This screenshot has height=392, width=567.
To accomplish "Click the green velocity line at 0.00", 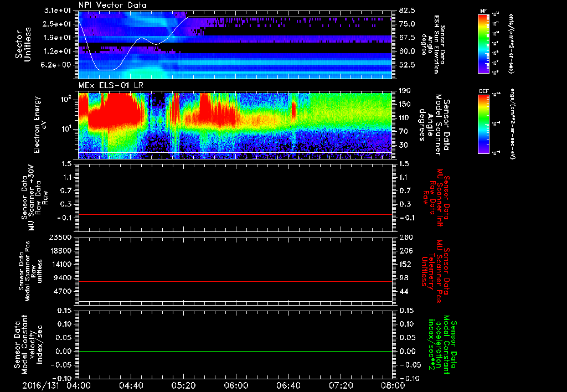I will click(235, 351).
